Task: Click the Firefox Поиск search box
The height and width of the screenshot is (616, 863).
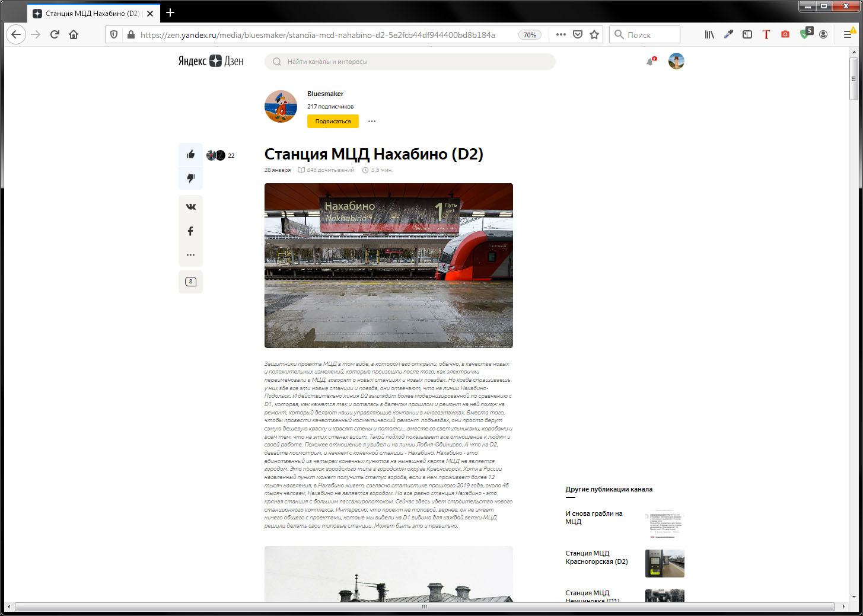Action: pyautogui.click(x=644, y=34)
